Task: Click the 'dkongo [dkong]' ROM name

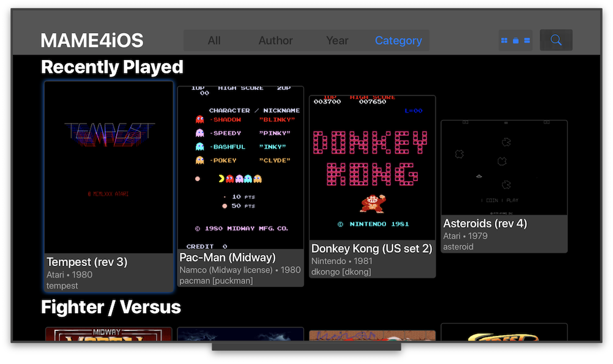Action: click(341, 272)
